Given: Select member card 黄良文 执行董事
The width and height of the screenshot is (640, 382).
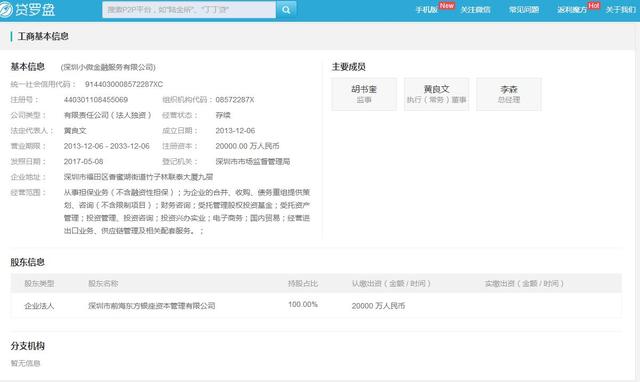Looking at the screenshot, I should 436,94.
